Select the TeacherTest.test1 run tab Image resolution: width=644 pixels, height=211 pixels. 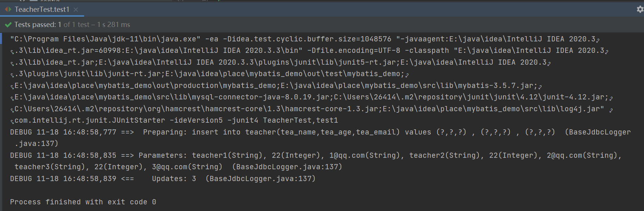click(x=41, y=10)
